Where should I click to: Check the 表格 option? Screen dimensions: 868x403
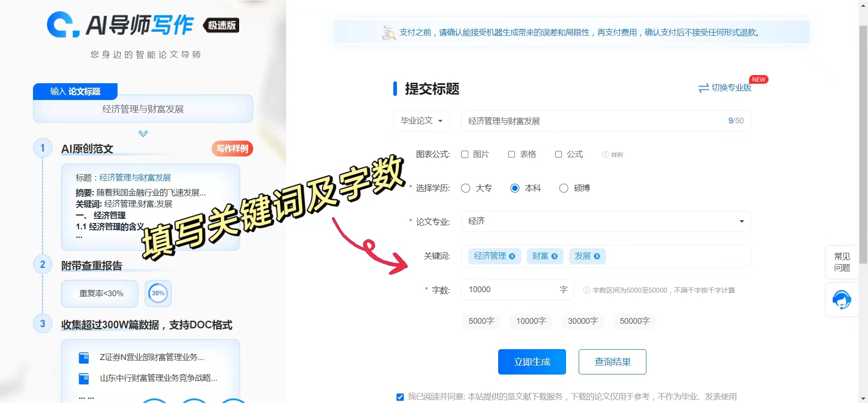(x=511, y=154)
